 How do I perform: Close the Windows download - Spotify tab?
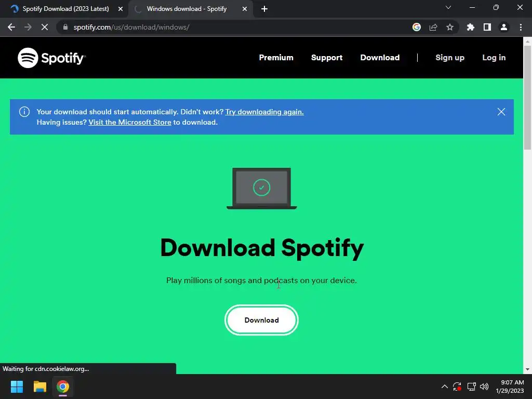click(x=245, y=9)
